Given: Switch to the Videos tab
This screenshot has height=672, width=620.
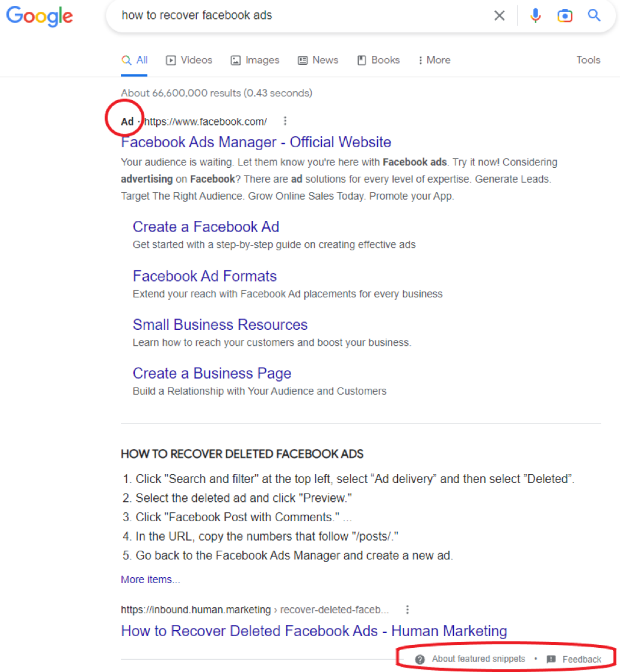Looking at the screenshot, I should click(189, 60).
